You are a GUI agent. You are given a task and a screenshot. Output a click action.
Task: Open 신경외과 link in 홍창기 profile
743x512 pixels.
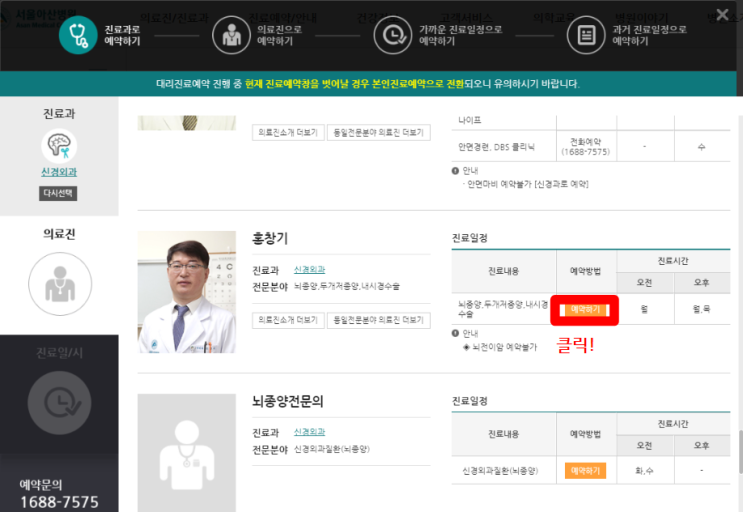tap(309, 269)
